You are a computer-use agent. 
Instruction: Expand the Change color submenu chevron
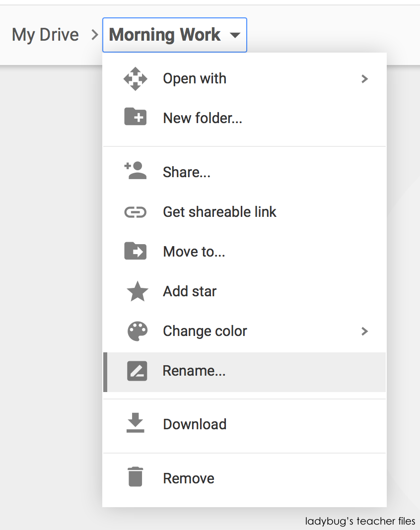365,331
